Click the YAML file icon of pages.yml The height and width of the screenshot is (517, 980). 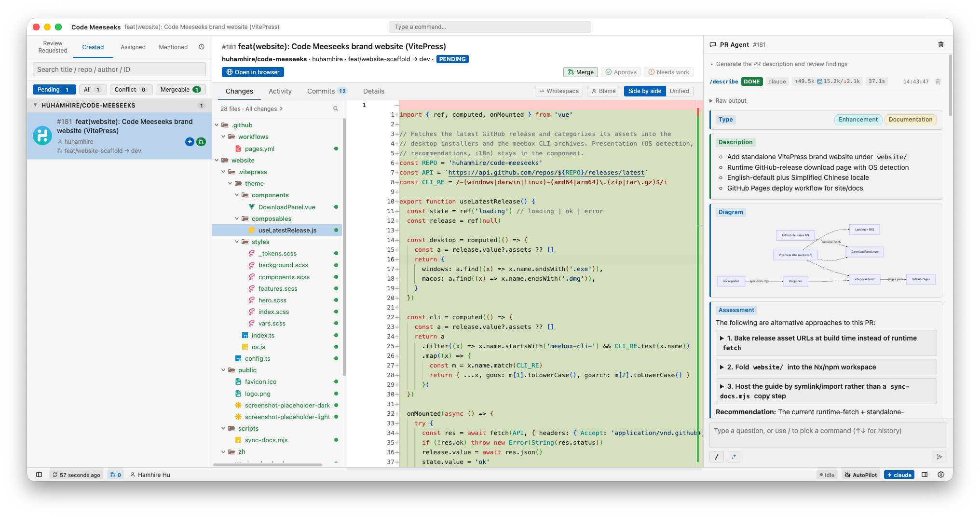238,149
